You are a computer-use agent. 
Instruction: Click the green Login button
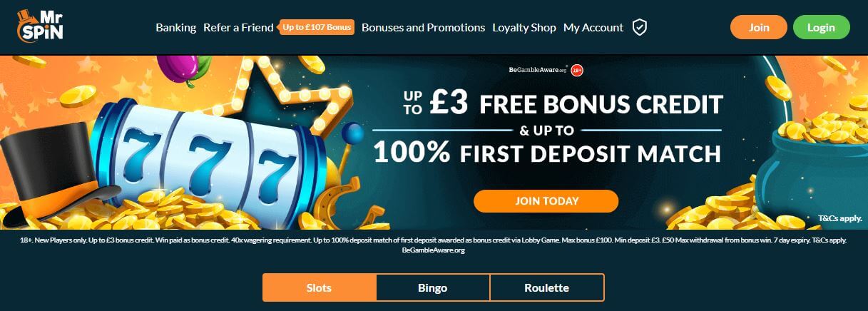pyautogui.click(x=822, y=27)
